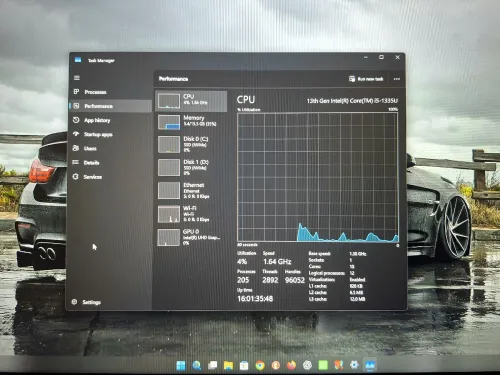Open the Users page in the sidebar
This screenshot has width=500, height=375.
coord(110,148)
